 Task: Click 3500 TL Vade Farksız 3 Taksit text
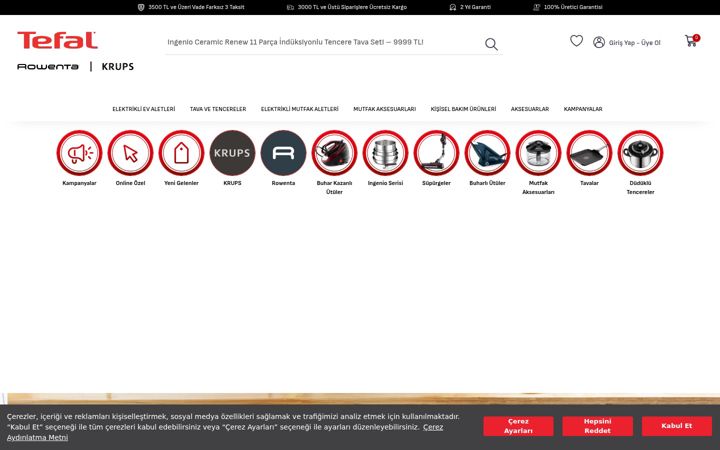point(197,7)
